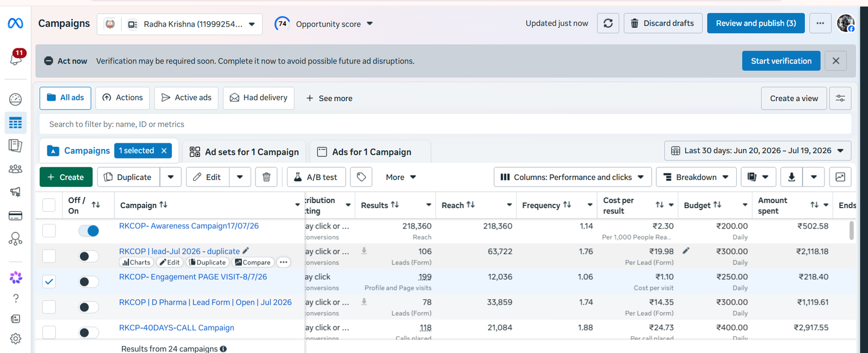Open Billing card icon in sidebar
Screen dimensions: 868x353
16,216
